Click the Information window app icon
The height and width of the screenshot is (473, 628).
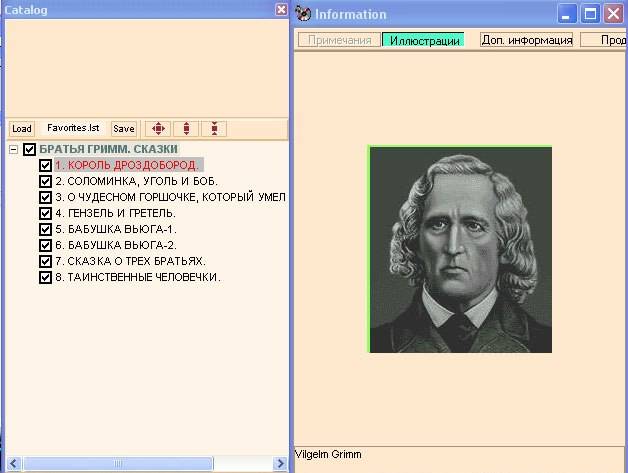(x=303, y=14)
